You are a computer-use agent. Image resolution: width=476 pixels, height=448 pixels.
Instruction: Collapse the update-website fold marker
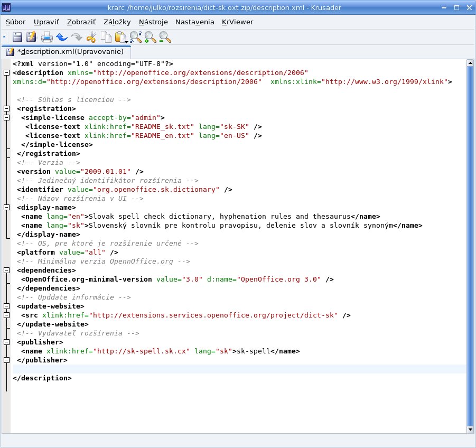(6, 306)
